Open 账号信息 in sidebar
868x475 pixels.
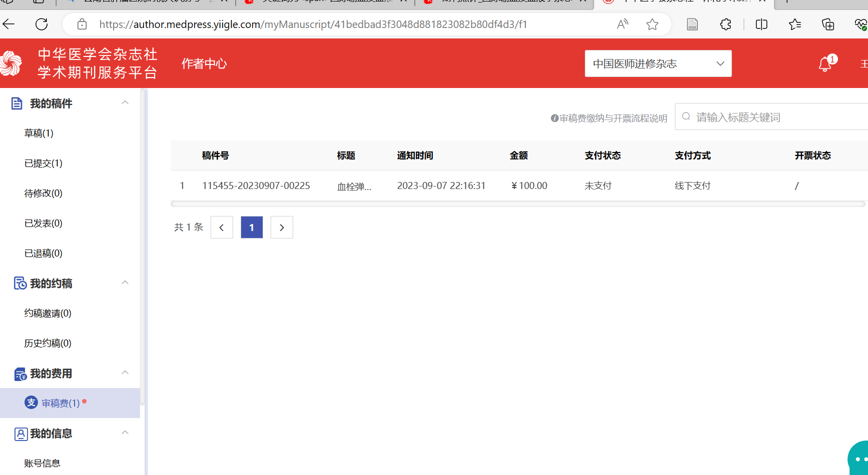[42, 463]
